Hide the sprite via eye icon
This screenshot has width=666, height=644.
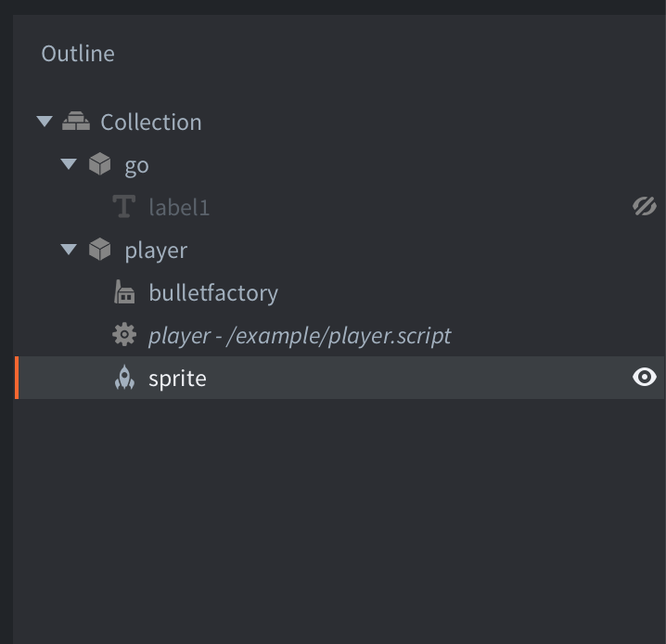click(x=645, y=378)
